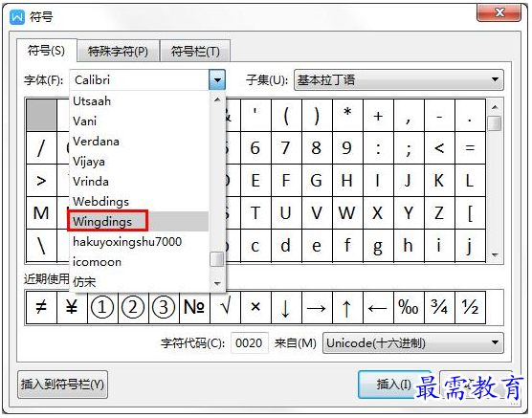Screen dimensions: 532x418
Task: Select the up arrow ↑ symbol
Action: point(347,307)
